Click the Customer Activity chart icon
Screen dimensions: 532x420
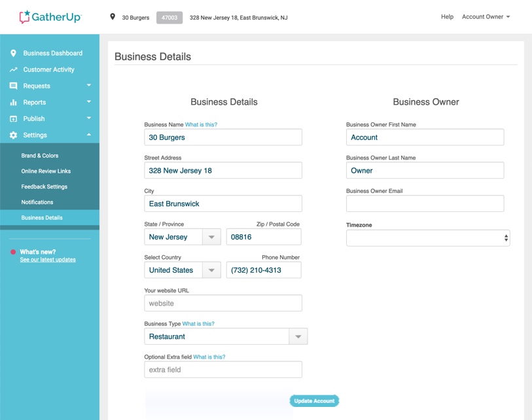14,69
